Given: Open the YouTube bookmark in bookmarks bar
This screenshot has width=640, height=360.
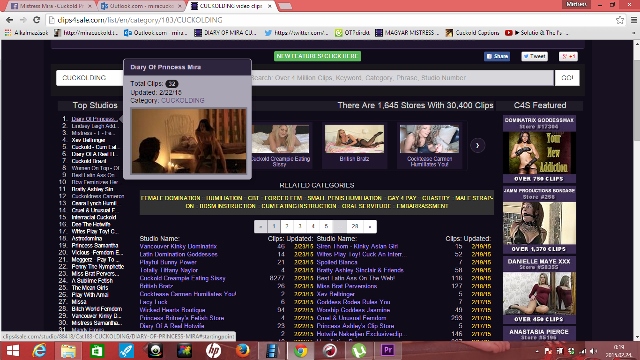Looking at the screenshot, I should (x=537, y=33).
